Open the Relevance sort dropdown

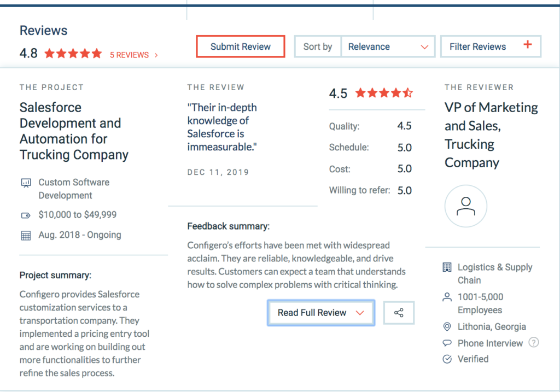tap(388, 46)
